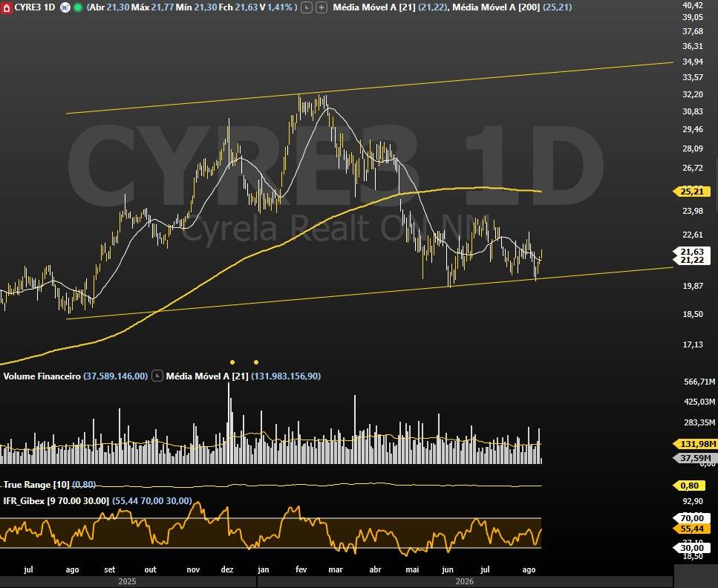Click the Abr 21,30 opening value in the header
718x588 pixels.
coord(109,7)
